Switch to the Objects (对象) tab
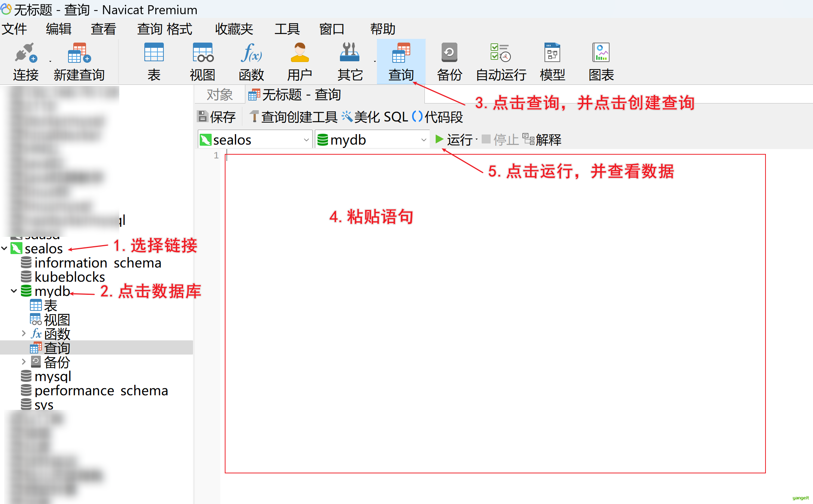The height and width of the screenshot is (504, 813). [x=220, y=95]
